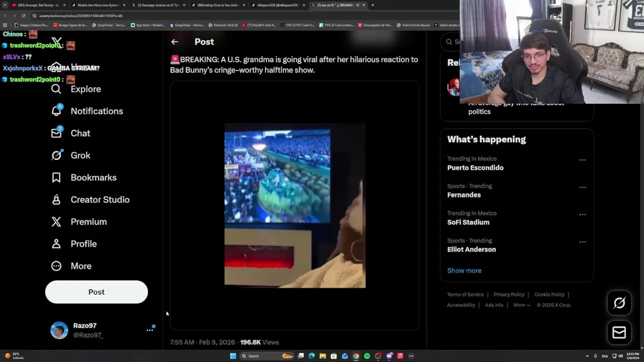The width and height of the screenshot is (644, 362).
Task: Reload the browser page
Action: pos(23,16)
